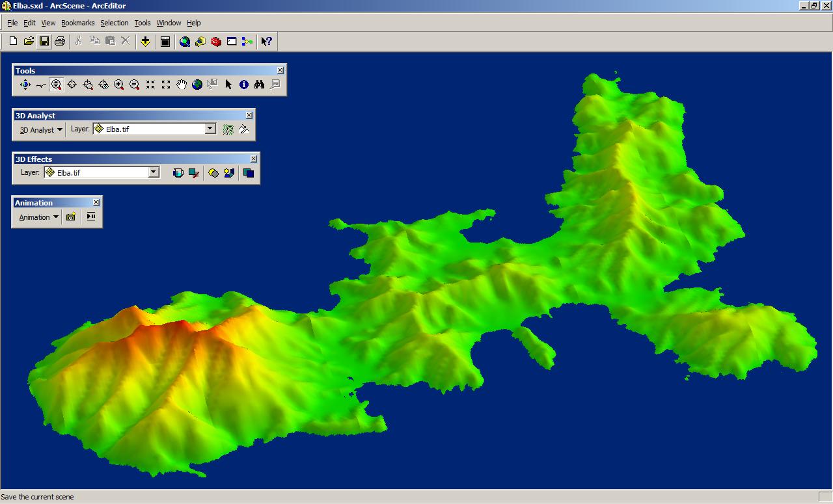Click the Cut scissors icon
Viewport: 833px width, 504px height.
pyautogui.click(x=79, y=42)
